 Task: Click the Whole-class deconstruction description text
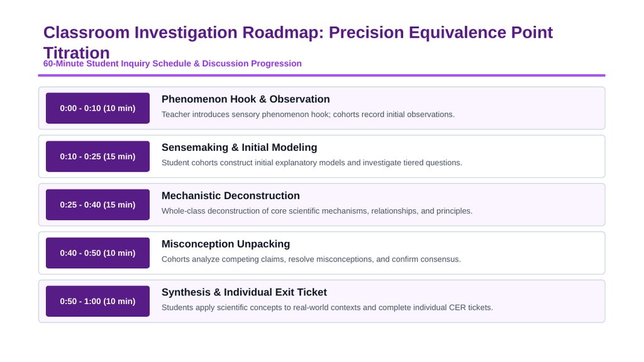point(317,211)
